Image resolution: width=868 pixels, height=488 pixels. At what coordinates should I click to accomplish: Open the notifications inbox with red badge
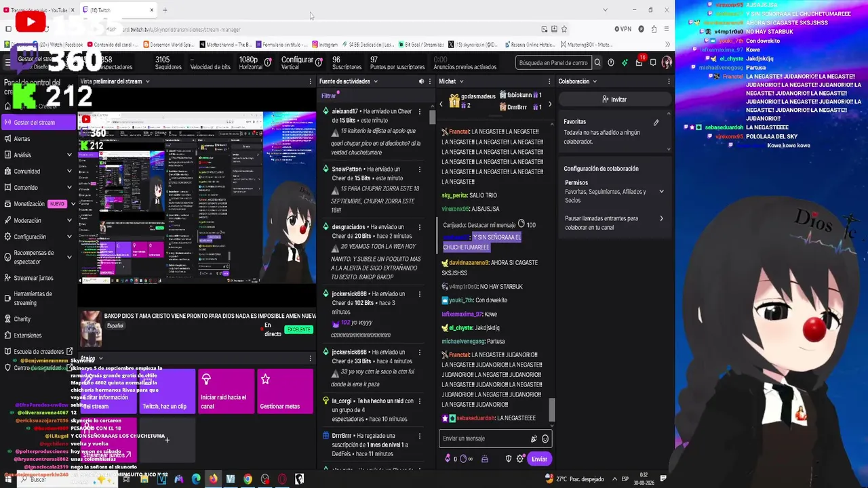click(x=639, y=62)
